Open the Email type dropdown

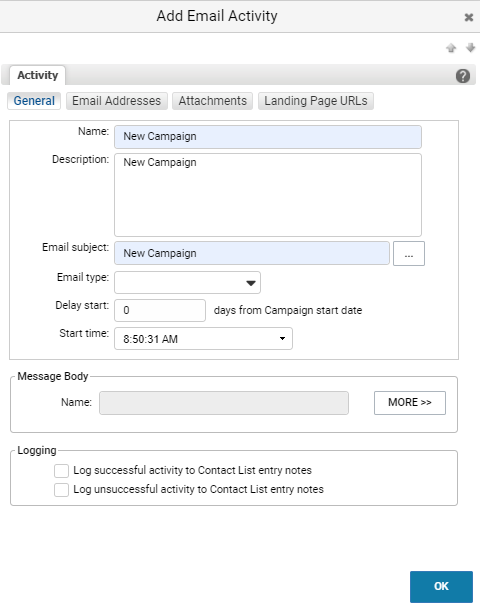[187, 283]
